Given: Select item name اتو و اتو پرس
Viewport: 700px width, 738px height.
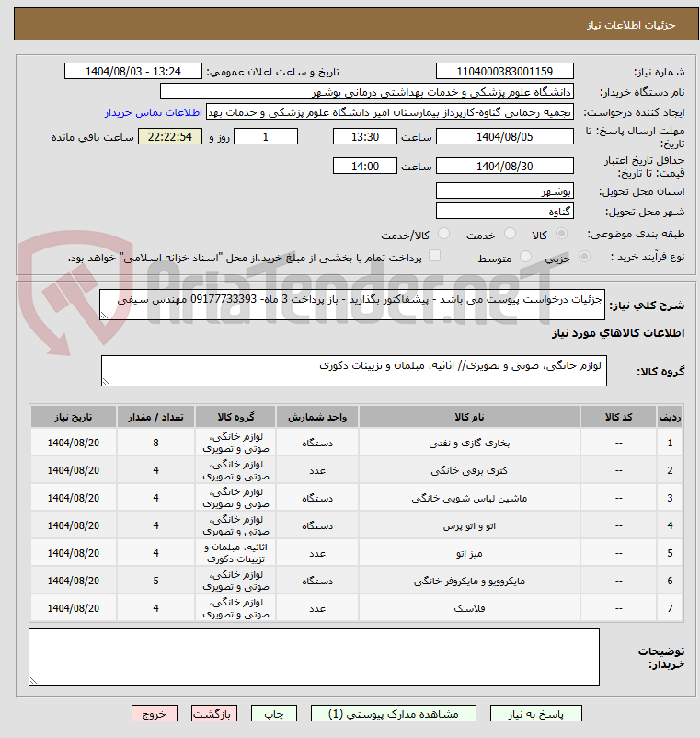Looking at the screenshot, I should [469, 525].
